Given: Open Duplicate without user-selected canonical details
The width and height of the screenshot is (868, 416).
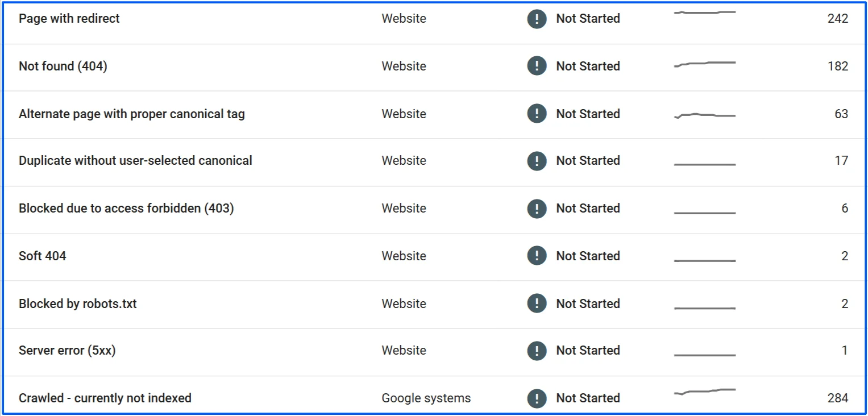Looking at the screenshot, I should click(x=135, y=161).
